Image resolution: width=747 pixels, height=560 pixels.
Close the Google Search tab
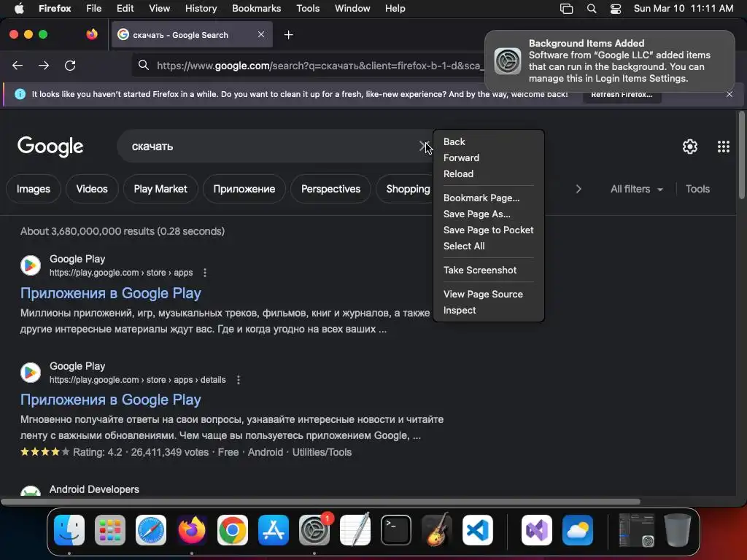coord(261,34)
